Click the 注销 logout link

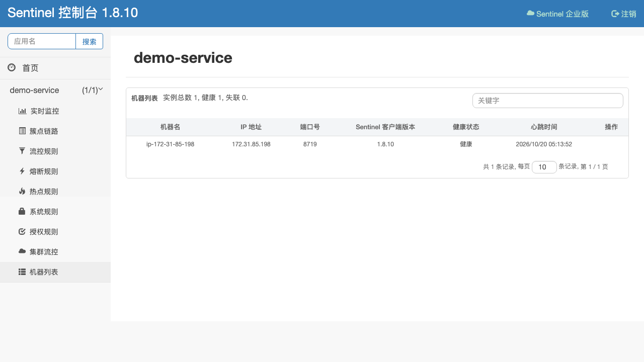tap(624, 14)
